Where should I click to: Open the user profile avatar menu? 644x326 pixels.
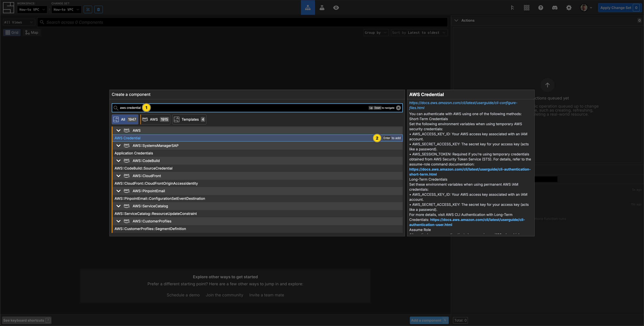[586, 8]
